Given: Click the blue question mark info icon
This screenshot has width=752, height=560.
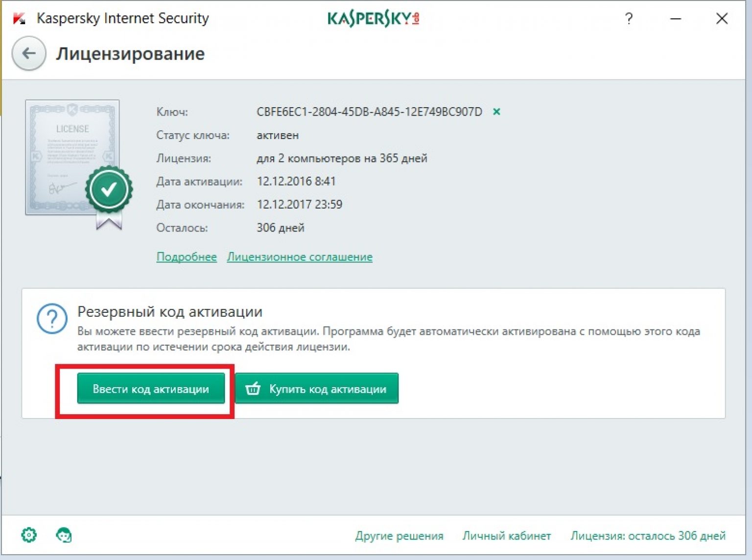Looking at the screenshot, I should point(52,319).
